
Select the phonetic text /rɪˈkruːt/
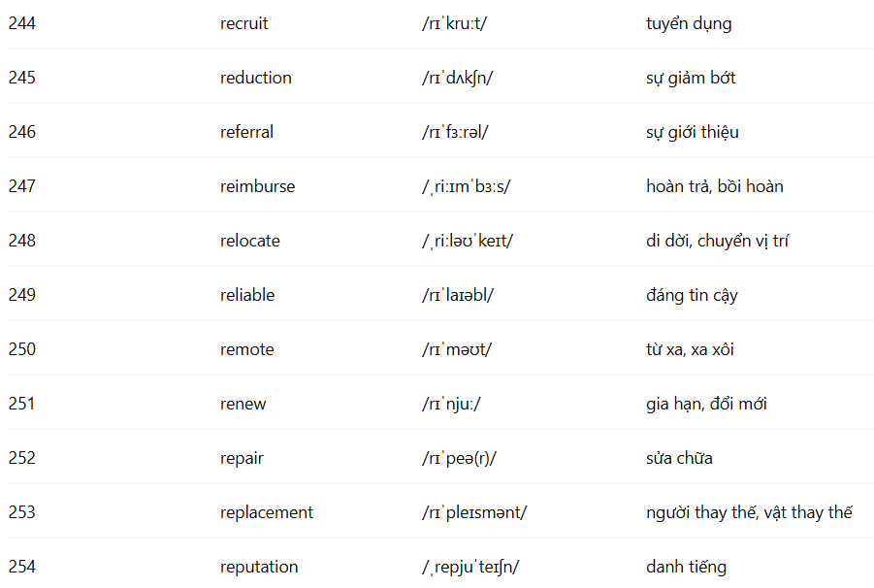[x=454, y=23]
